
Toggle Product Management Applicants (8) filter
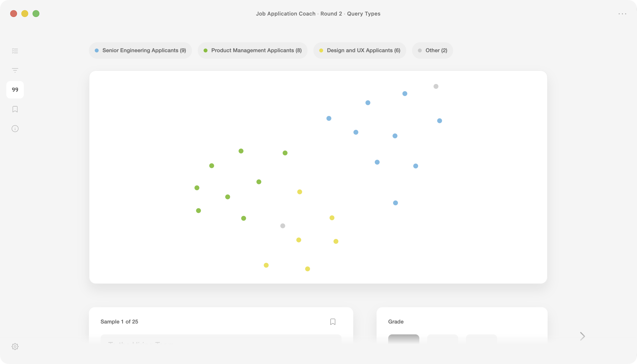tap(253, 50)
